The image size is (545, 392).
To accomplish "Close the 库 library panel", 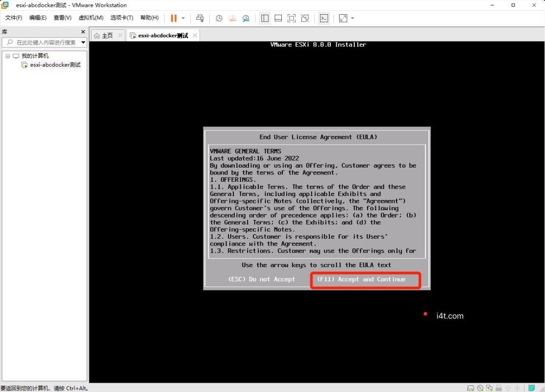I will 83,32.
